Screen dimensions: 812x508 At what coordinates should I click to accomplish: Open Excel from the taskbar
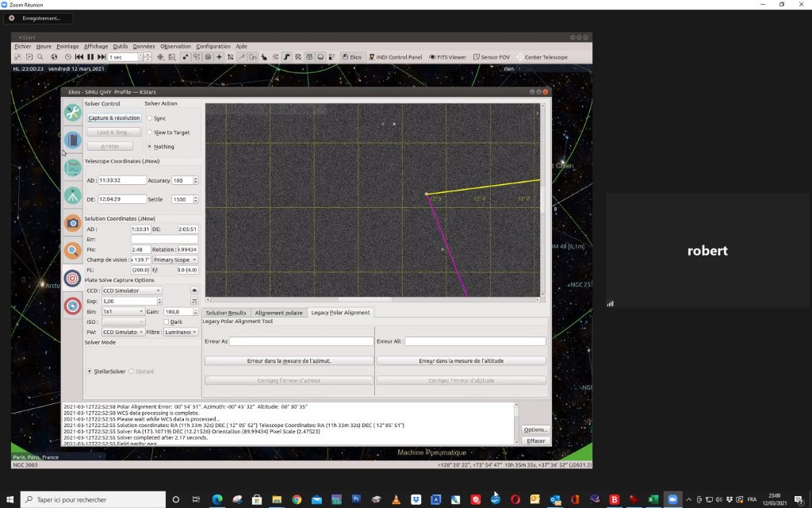coord(653,499)
